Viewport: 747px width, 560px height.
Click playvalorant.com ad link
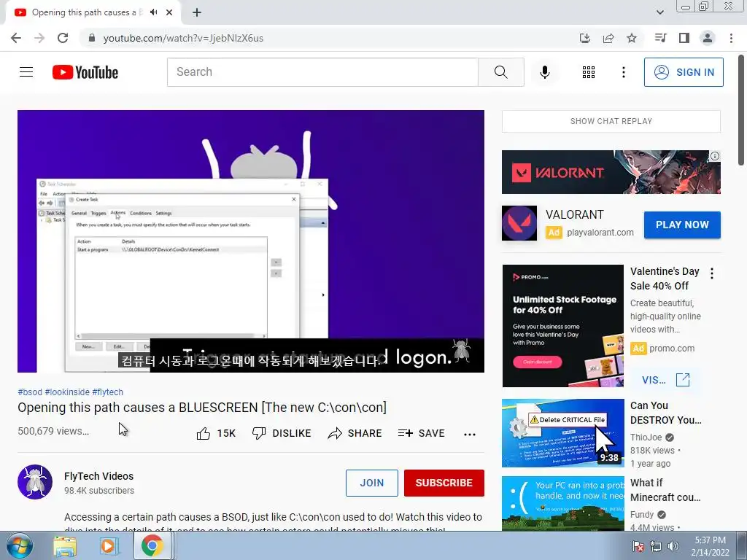click(x=600, y=233)
